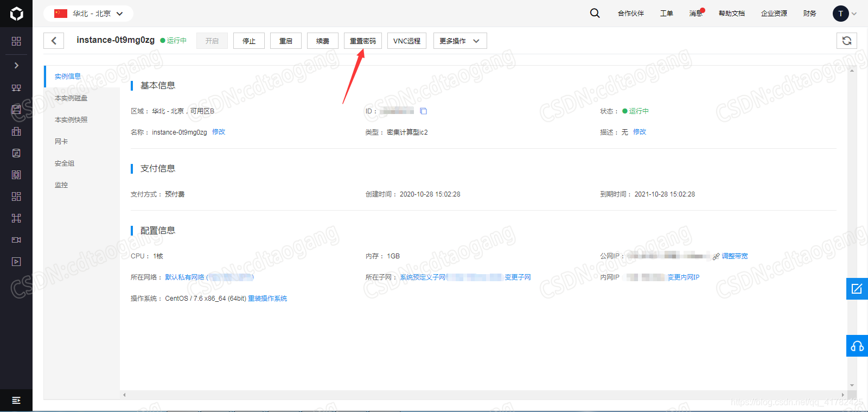Click the 变更子网 link

tap(518, 277)
